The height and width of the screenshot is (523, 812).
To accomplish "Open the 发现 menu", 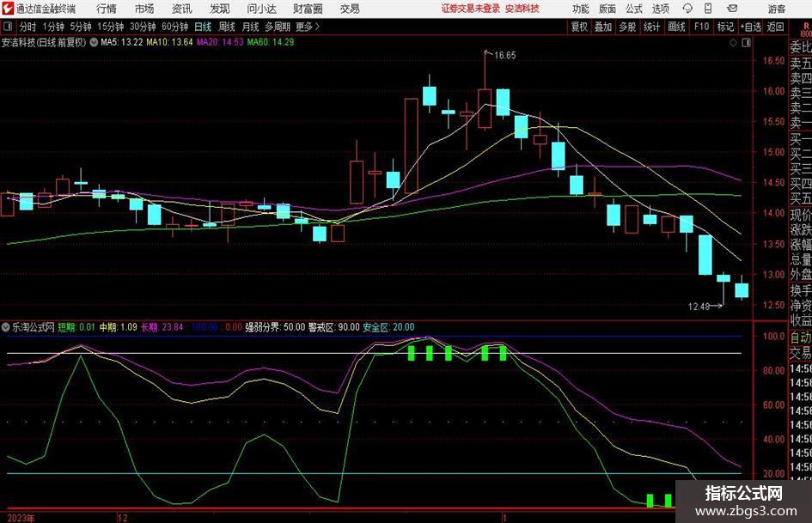I will click(220, 9).
